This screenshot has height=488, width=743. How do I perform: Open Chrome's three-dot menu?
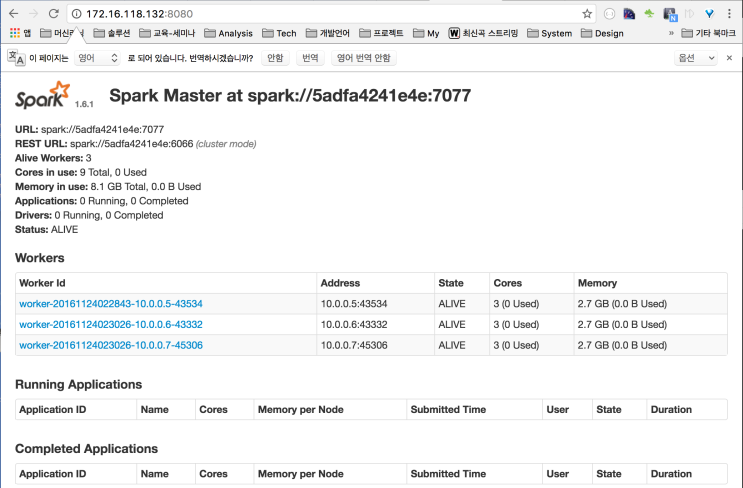point(729,14)
